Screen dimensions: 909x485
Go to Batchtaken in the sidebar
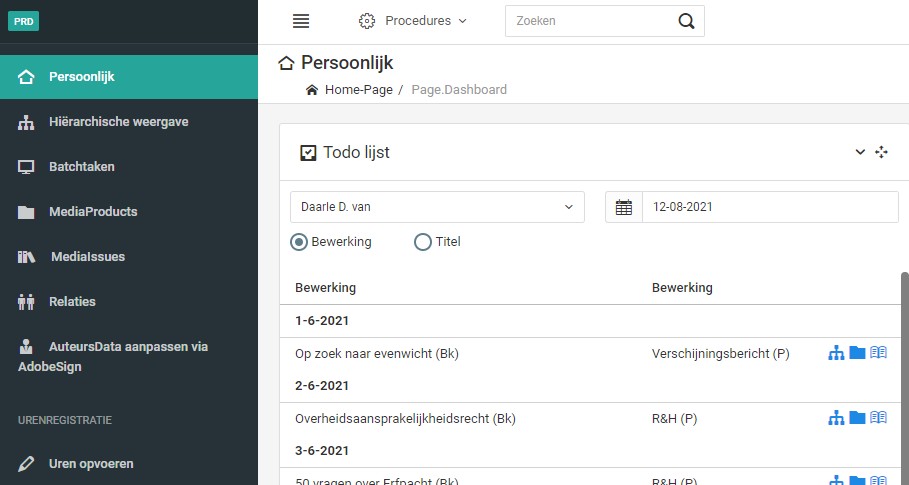coord(81,167)
